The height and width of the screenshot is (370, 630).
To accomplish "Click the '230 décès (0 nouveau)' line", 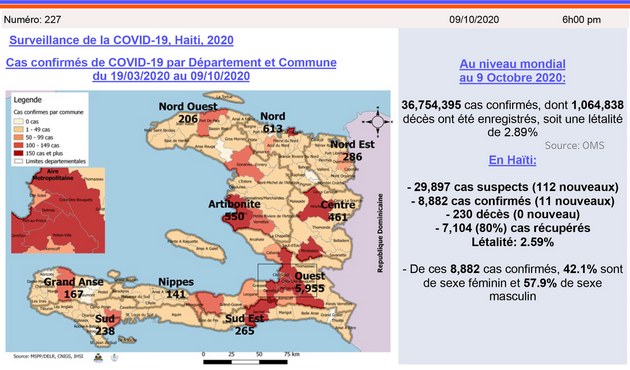I will coord(513,215).
